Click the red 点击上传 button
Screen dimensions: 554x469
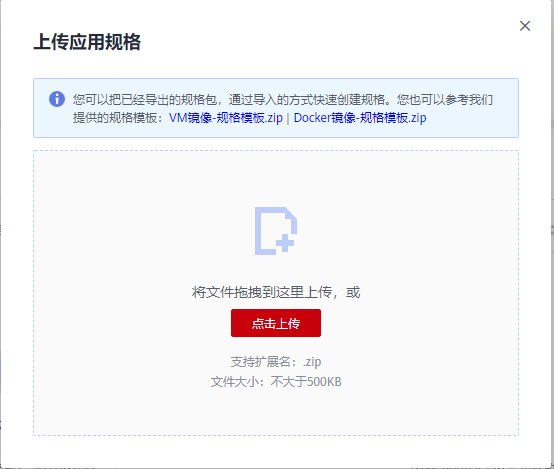tap(276, 323)
